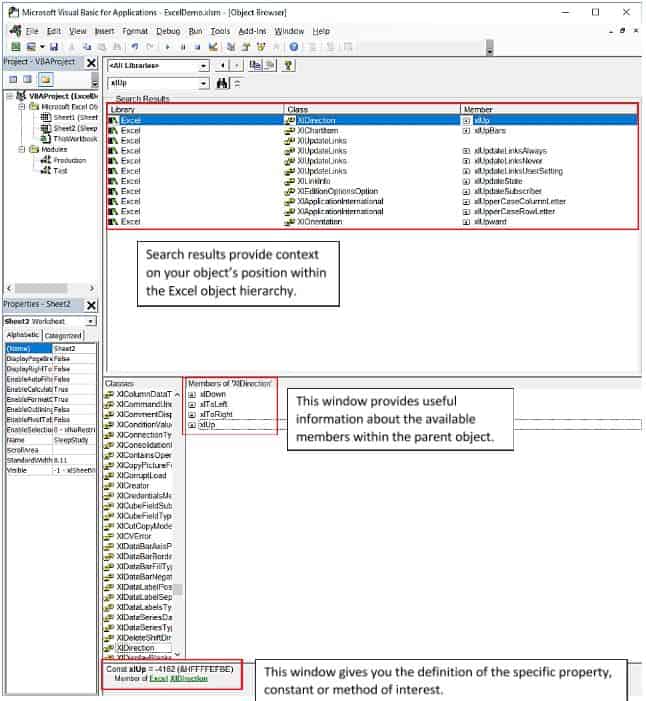Select XlCVError in Classes list

134,536
